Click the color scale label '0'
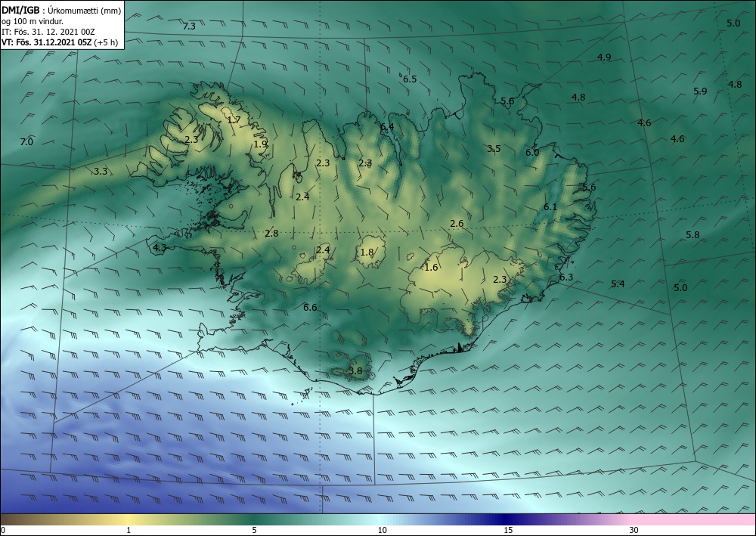Viewport: 756px width, 536px height. [x=3, y=530]
